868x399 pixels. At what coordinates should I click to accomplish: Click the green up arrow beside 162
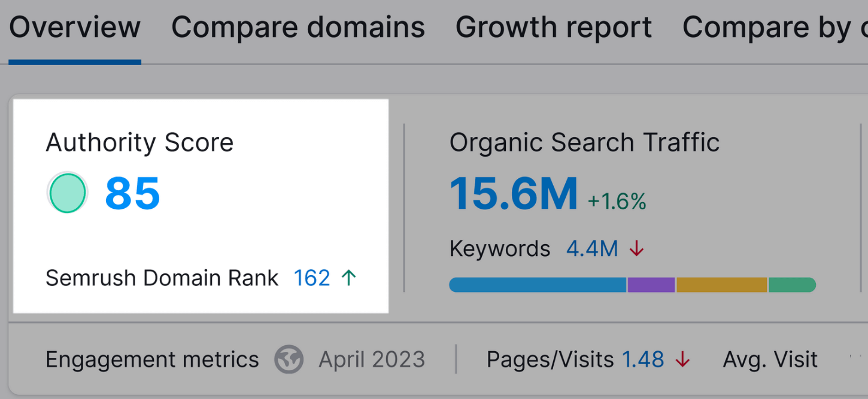[x=348, y=278]
